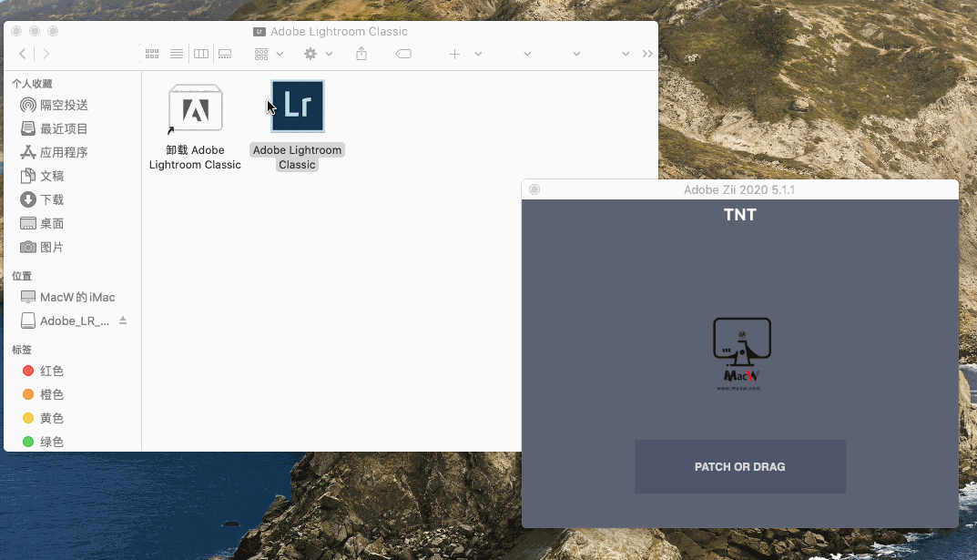977x560 pixels.
Task: Open 下载 in the sidebar
Action: pos(43,199)
